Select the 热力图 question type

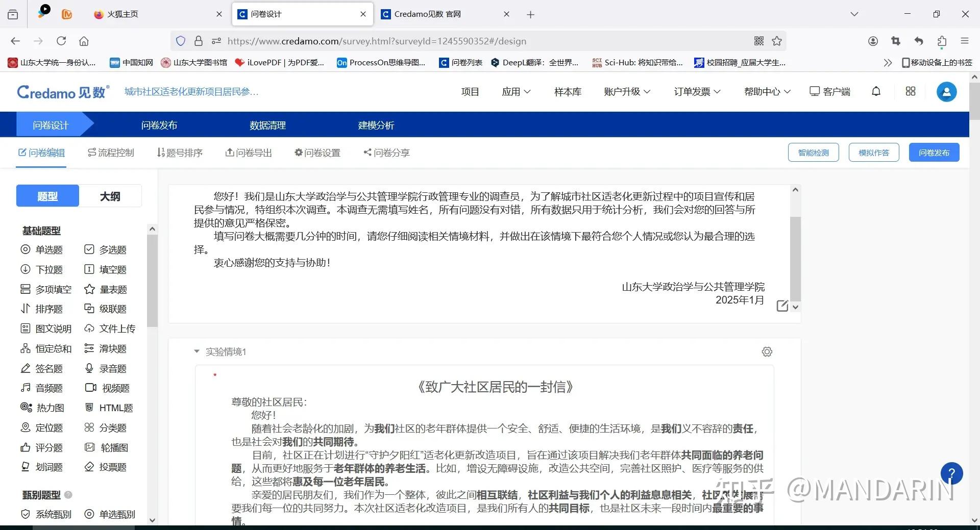coord(50,408)
